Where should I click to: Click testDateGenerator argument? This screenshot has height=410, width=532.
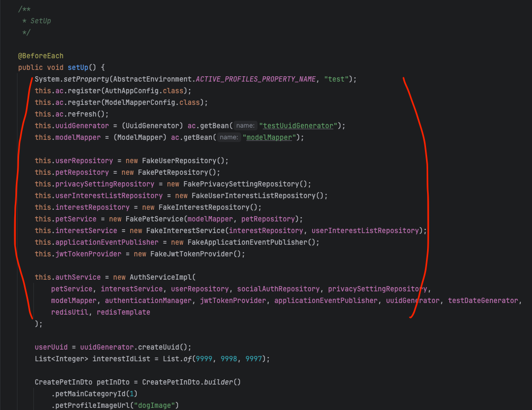click(483, 300)
